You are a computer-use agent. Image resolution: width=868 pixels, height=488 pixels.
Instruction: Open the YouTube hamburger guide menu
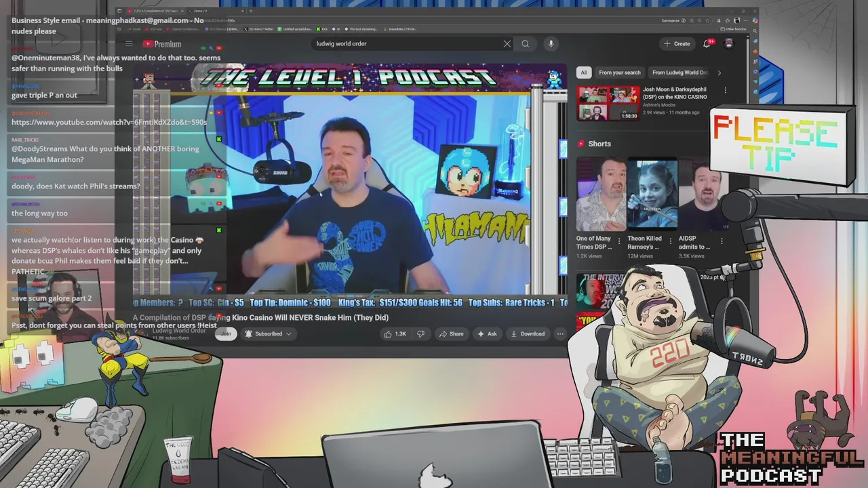click(129, 44)
